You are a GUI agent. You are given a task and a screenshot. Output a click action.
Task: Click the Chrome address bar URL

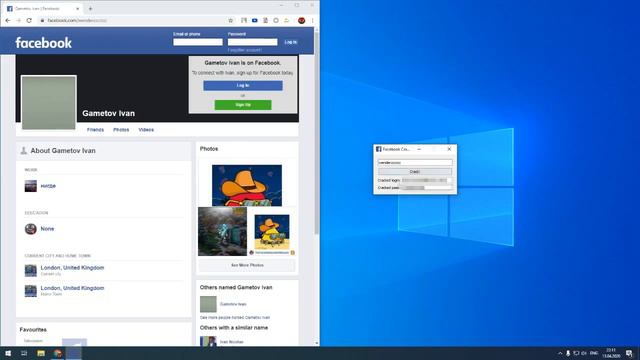(x=77, y=20)
